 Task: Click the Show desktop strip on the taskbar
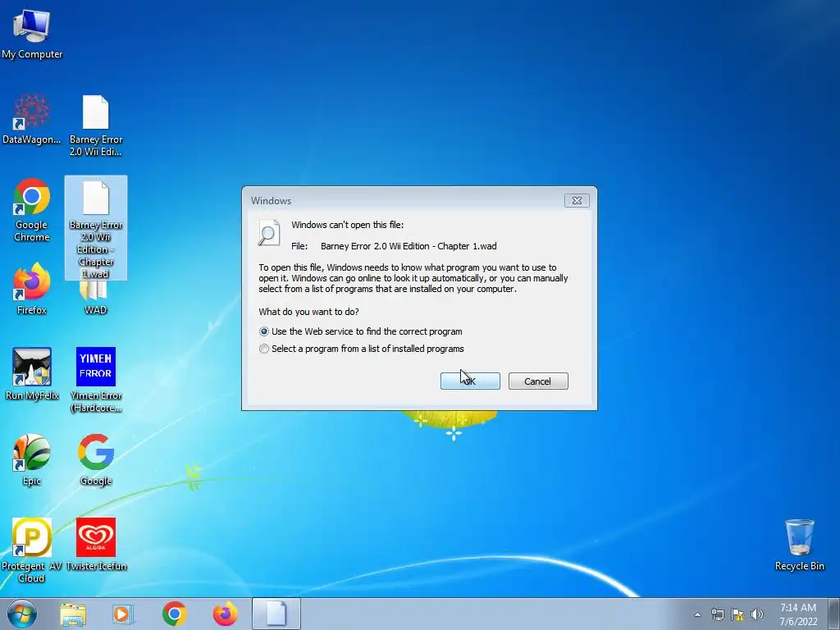[834, 614]
